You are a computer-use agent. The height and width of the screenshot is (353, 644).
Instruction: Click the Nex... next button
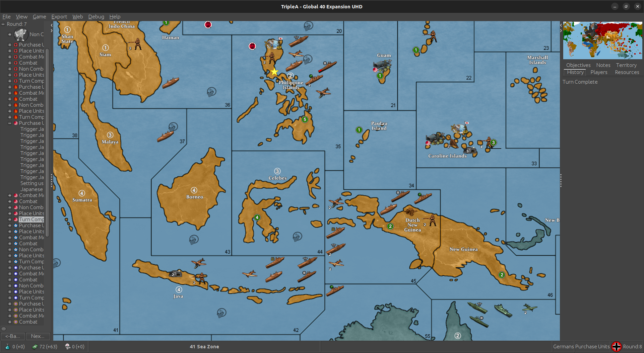pyautogui.click(x=38, y=336)
